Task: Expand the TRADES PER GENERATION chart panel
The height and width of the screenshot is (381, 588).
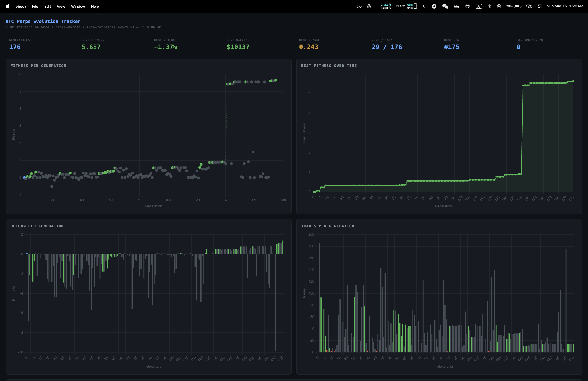Action: (328, 226)
